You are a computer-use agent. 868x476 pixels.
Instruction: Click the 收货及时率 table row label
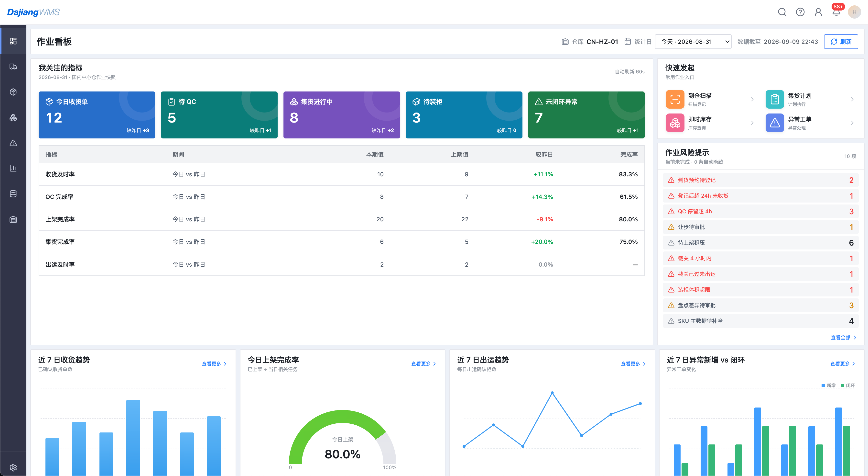click(60, 174)
